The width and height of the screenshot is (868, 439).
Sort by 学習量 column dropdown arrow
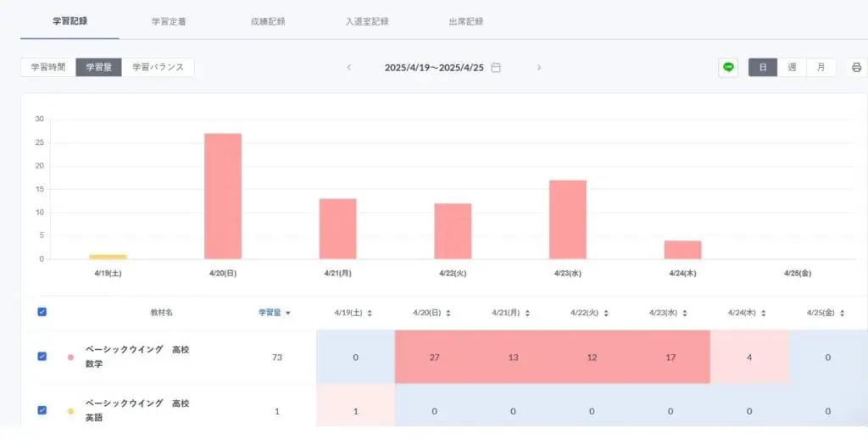point(288,313)
